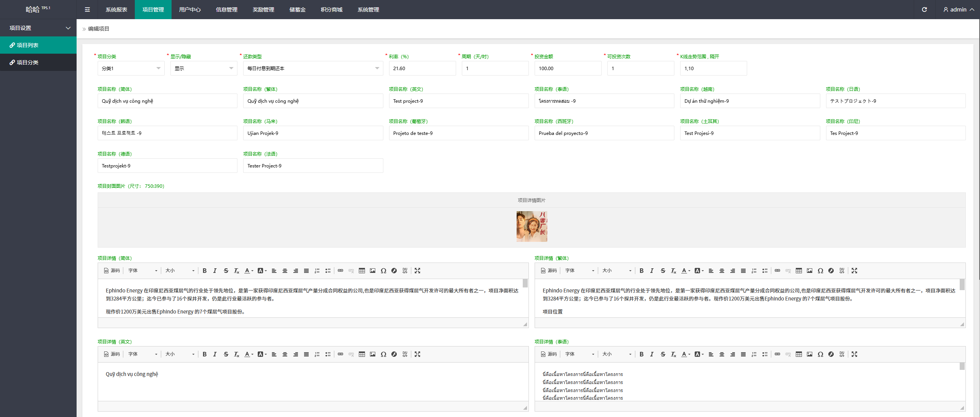Insert table in 简体 editor
980x417 pixels.
click(x=362, y=271)
